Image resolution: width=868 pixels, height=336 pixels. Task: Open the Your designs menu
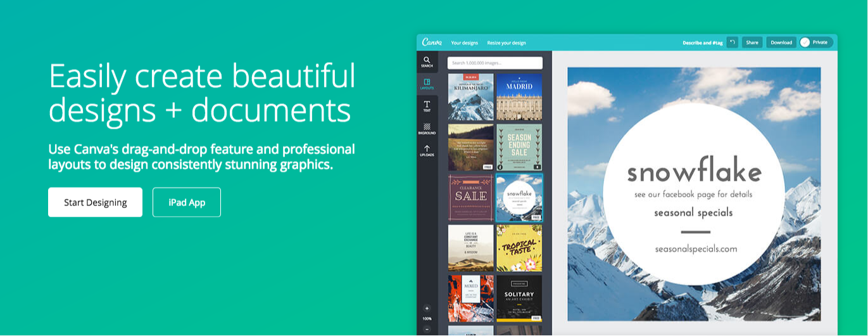tap(464, 43)
